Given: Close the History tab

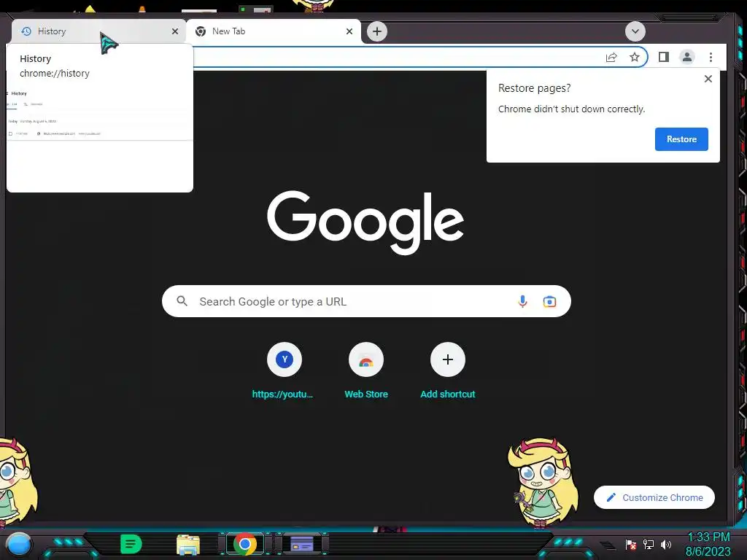Looking at the screenshot, I should pyautogui.click(x=175, y=31).
